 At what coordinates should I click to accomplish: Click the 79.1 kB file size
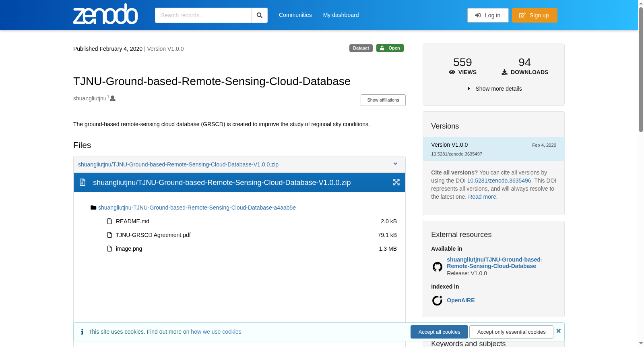tap(387, 235)
